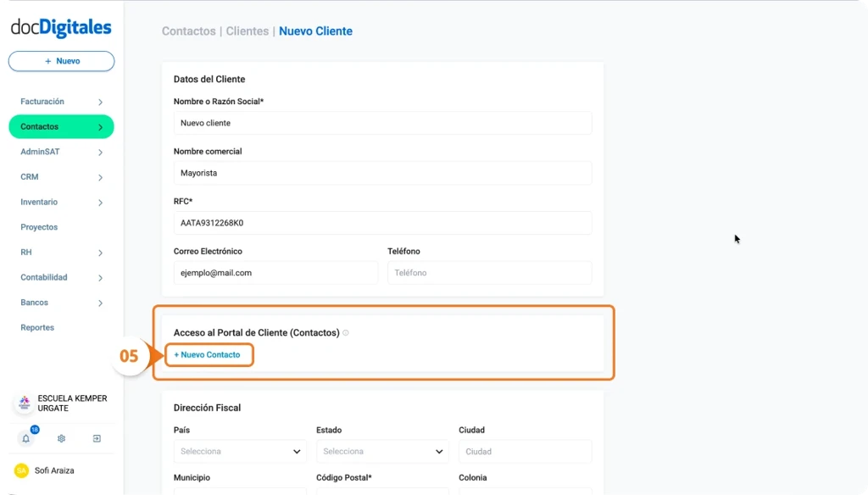The width and height of the screenshot is (868, 495).
Task: Click the docDigitales logo
Action: (59, 28)
